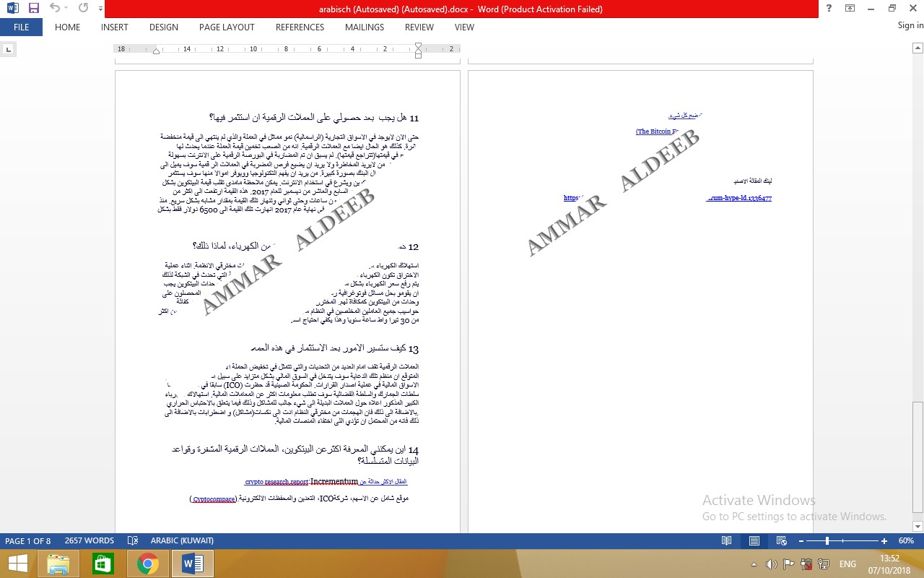The width and height of the screenshot is (924, 578).
Task: Show hidden system tray icons
Action: (754, 564)
